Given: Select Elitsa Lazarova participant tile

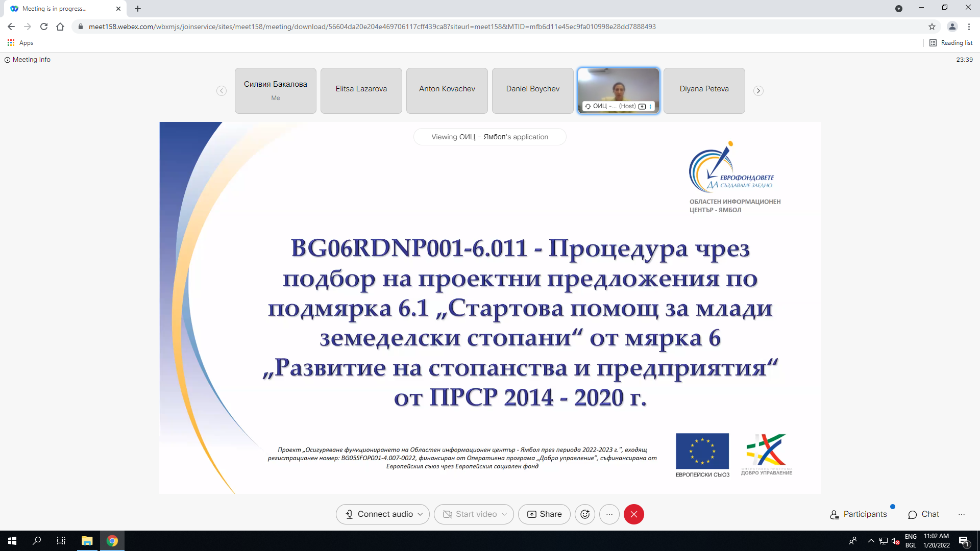Looking at the screenshot, I should (361, 91).
